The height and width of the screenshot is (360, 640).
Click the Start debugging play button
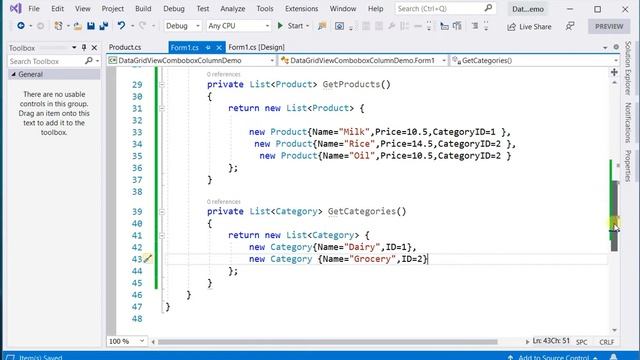280,26
